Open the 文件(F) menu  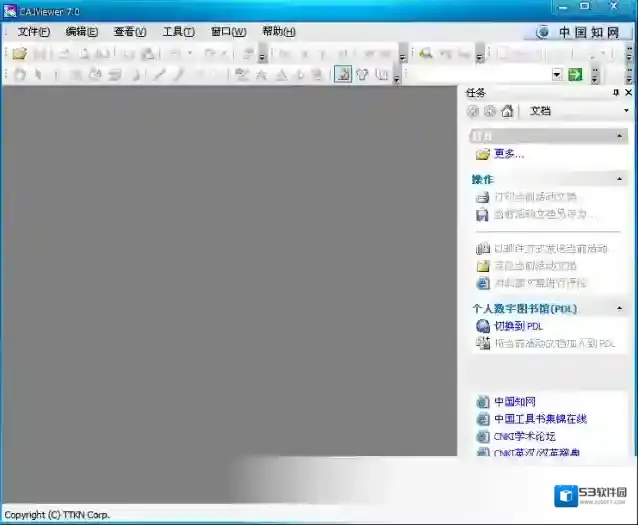point(33,31)
